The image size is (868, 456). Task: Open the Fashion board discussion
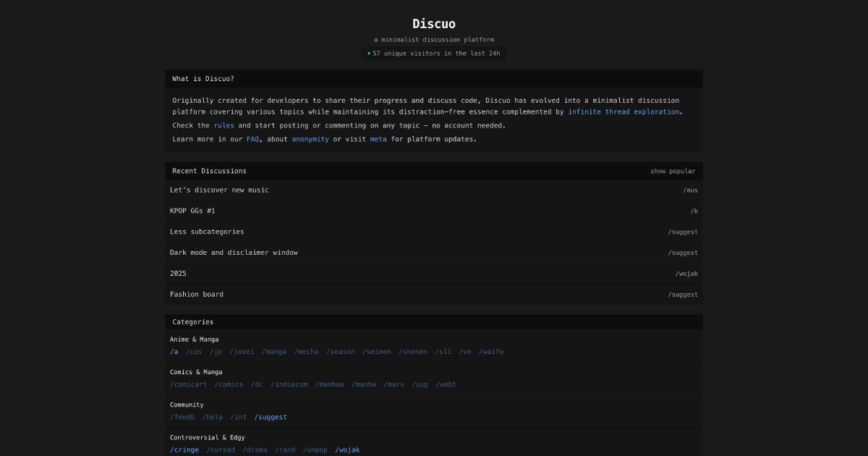click(x=197, y=295)
